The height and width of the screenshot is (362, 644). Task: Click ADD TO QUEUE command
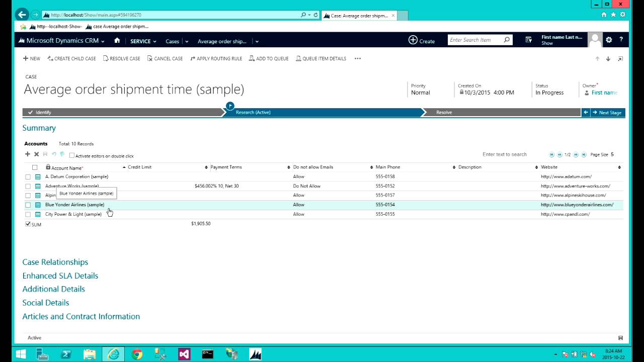pos(269,59)
